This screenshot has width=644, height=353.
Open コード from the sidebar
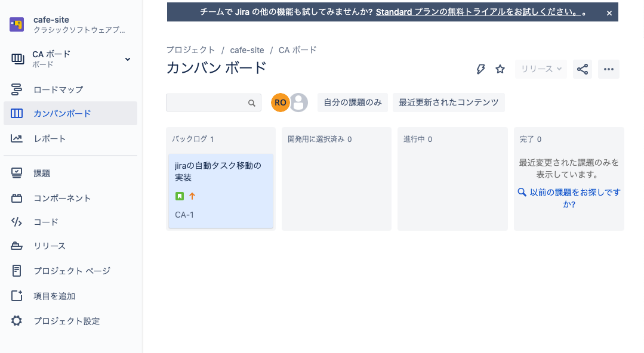pyautogui.click(x=44, y=222)
